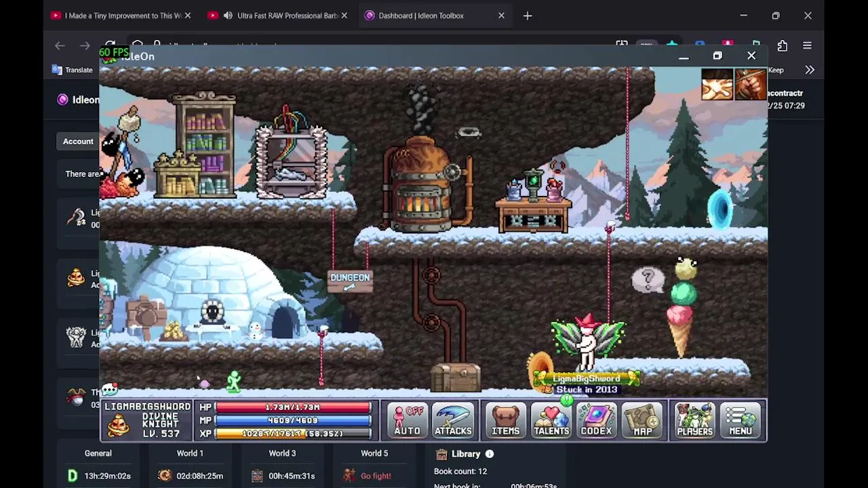The height and width of the screenshot is (488, 868).
Task: Click the orange XP progress bar
Action: (294, 433)
